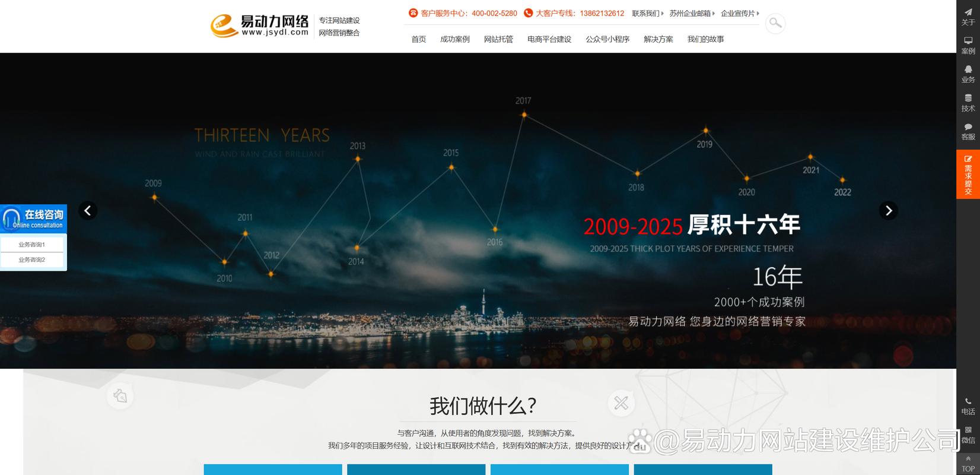This screenshot has height=475, width=980.
Task: Click the THIRTEEN YEARS banner text
Action: tap(262, 135)
